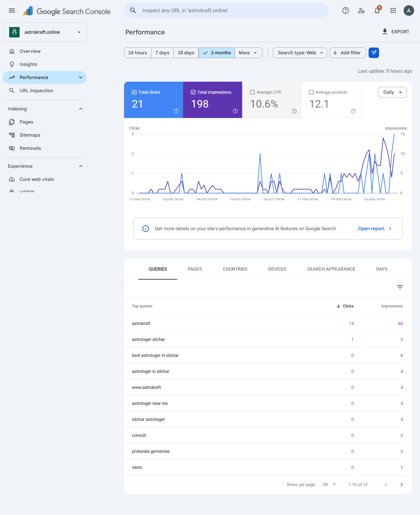Select the 28 days date range
Screen dimensions: 420x515
[x=186, y=53]
